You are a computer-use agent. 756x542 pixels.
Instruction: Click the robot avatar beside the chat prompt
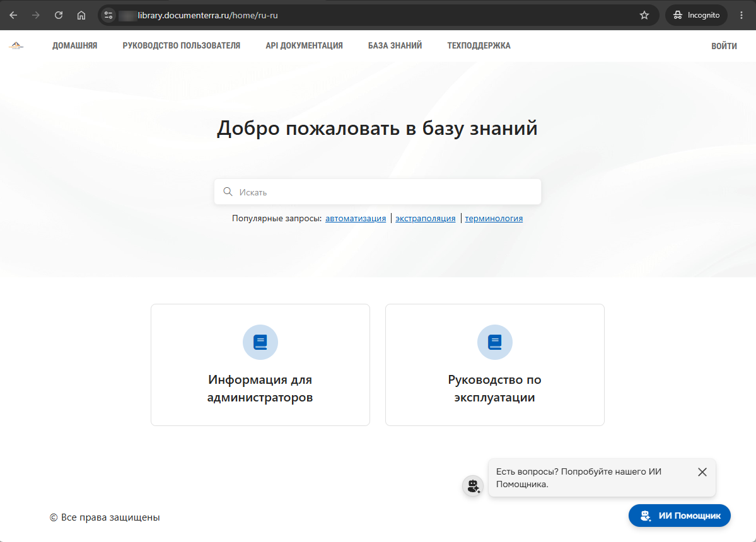(473, 486)
